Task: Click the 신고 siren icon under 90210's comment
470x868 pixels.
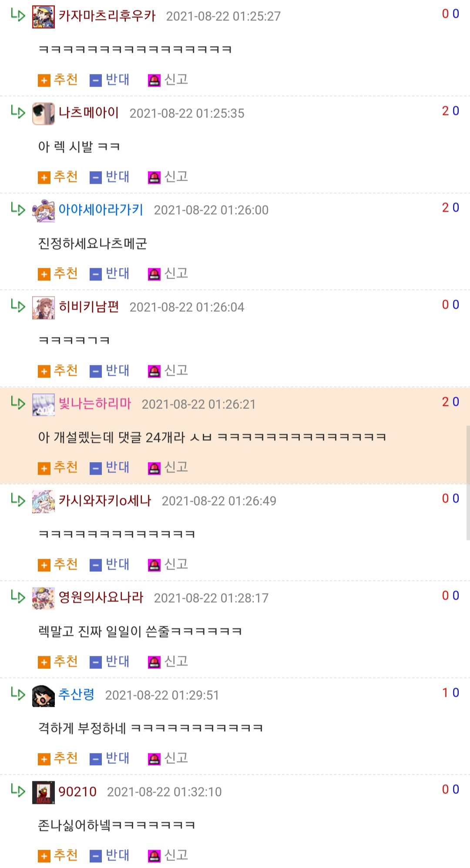Action: [x=154, y=856]
